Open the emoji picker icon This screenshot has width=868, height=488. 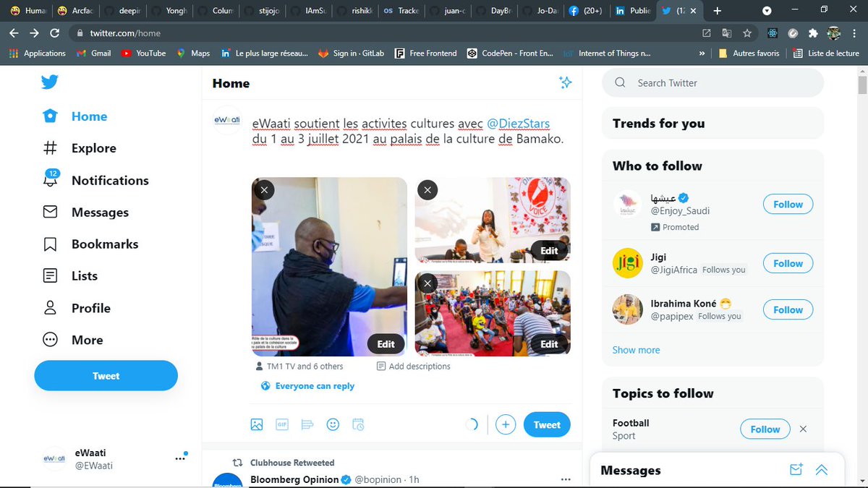(x=333, y=424)
